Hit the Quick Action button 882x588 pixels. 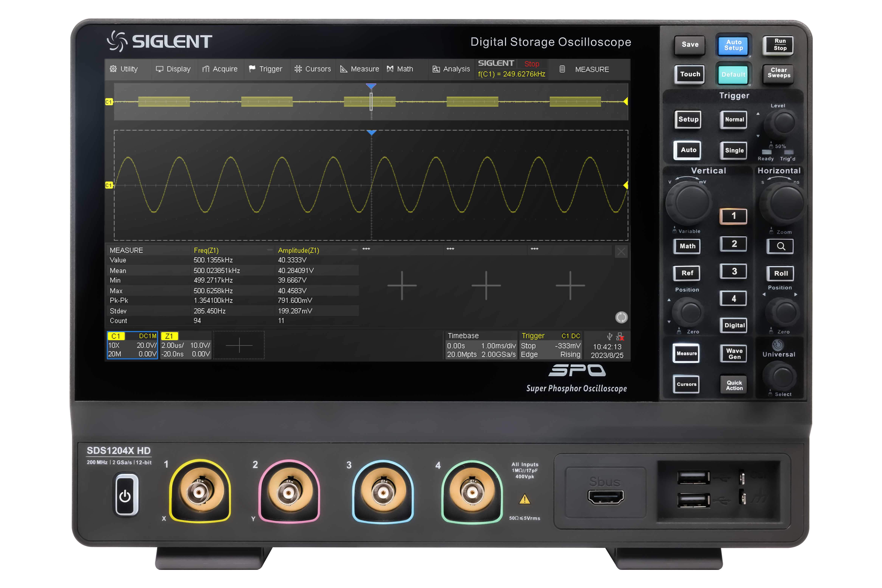[x=734, y=385]
